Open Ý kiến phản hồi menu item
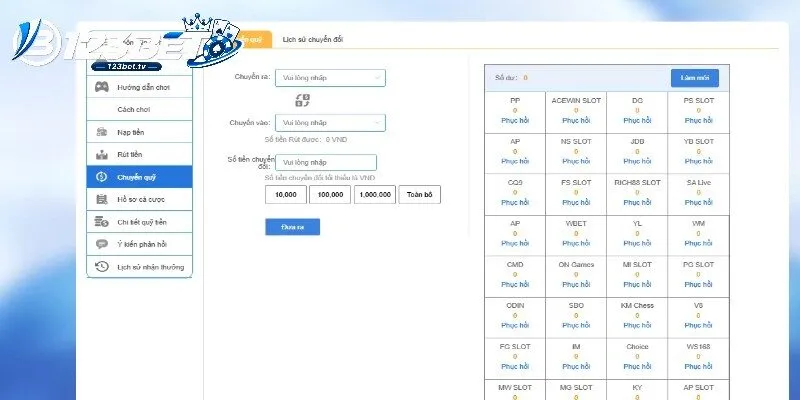 (139, 244)
